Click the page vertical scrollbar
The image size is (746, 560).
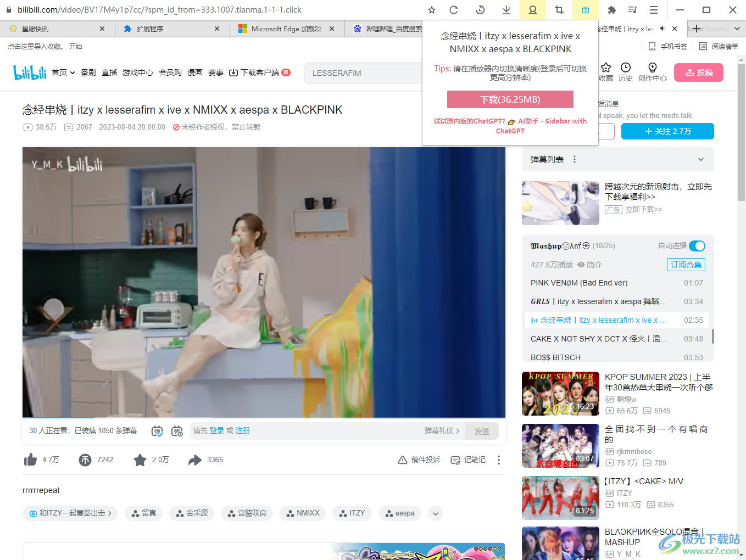(x=742, y=132)
